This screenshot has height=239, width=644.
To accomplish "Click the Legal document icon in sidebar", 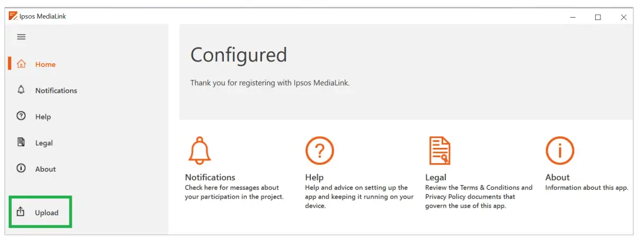I will pos(21,142).
